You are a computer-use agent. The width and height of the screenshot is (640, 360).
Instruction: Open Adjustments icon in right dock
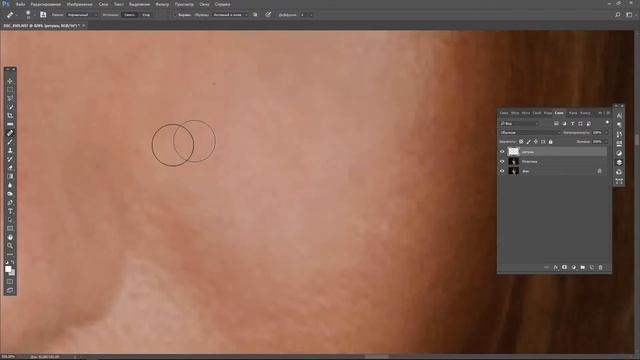619,153
